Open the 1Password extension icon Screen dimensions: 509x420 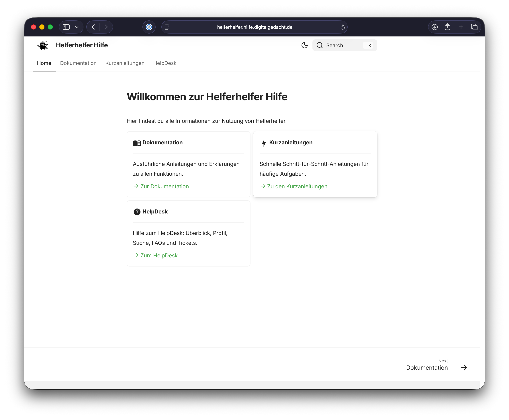coord(149,27)
